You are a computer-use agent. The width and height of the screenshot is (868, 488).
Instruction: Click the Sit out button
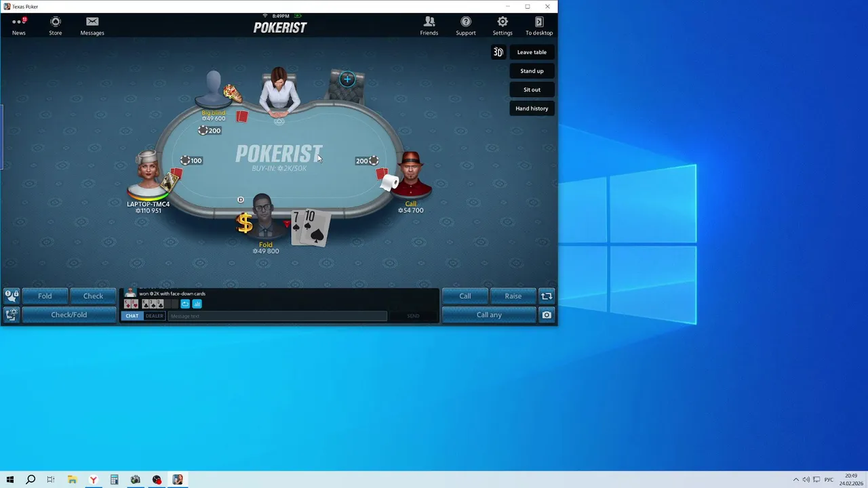tap(532, 89)
